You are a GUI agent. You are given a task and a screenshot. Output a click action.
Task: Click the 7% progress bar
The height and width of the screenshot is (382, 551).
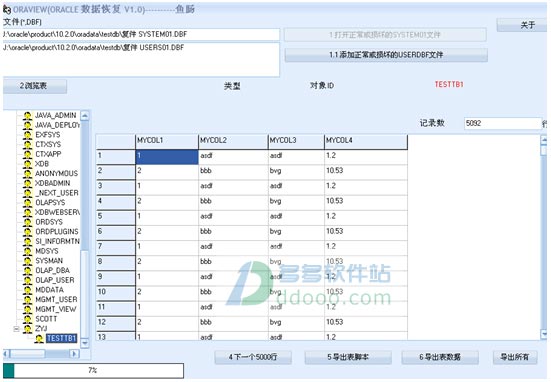[x=93, y=370]
